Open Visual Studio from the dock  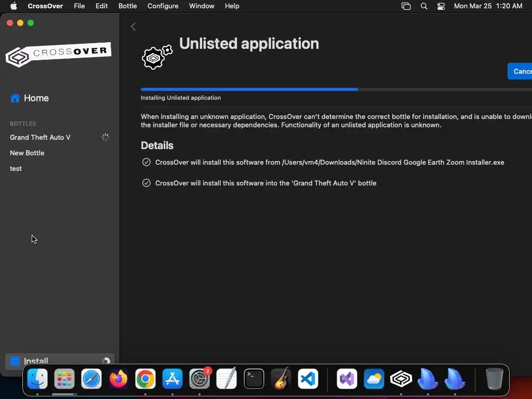347,379
